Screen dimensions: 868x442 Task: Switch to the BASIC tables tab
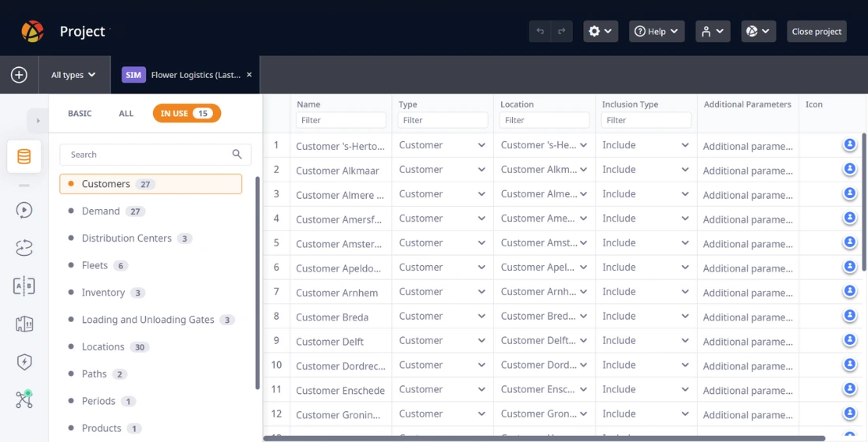[80, 114]
